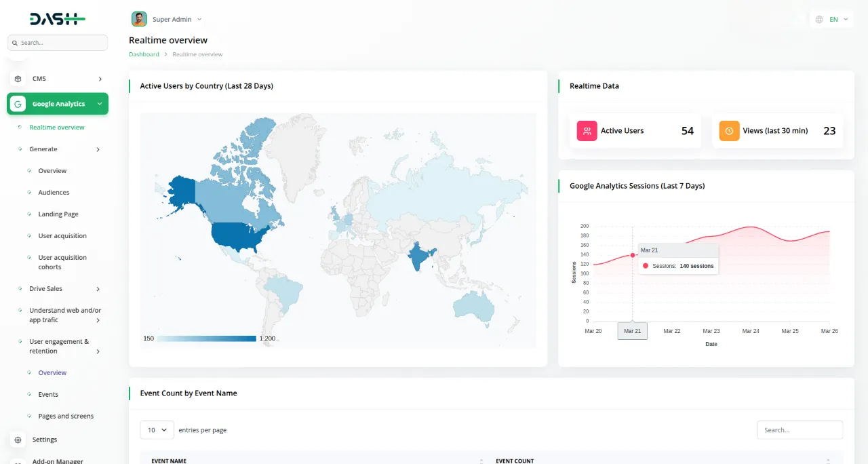
Task: Go to Audiences in the sidebar menu
Action: coord(52,192)
